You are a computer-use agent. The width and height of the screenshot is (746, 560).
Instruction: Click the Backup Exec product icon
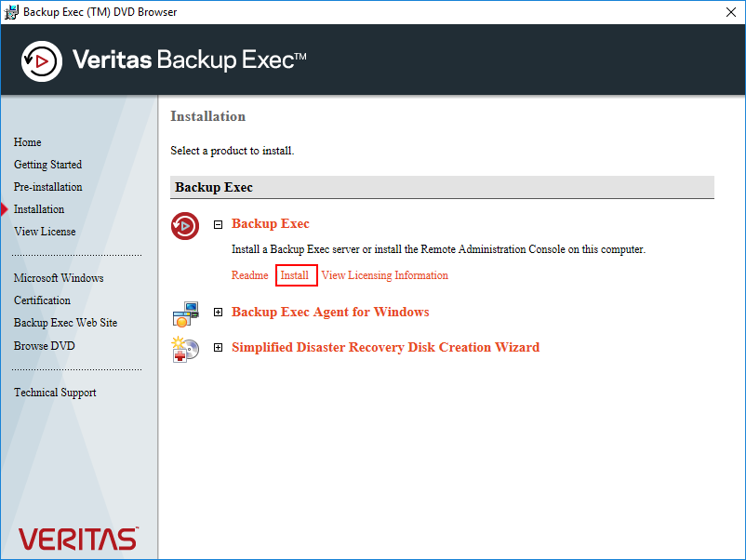(x=185, y=226)
